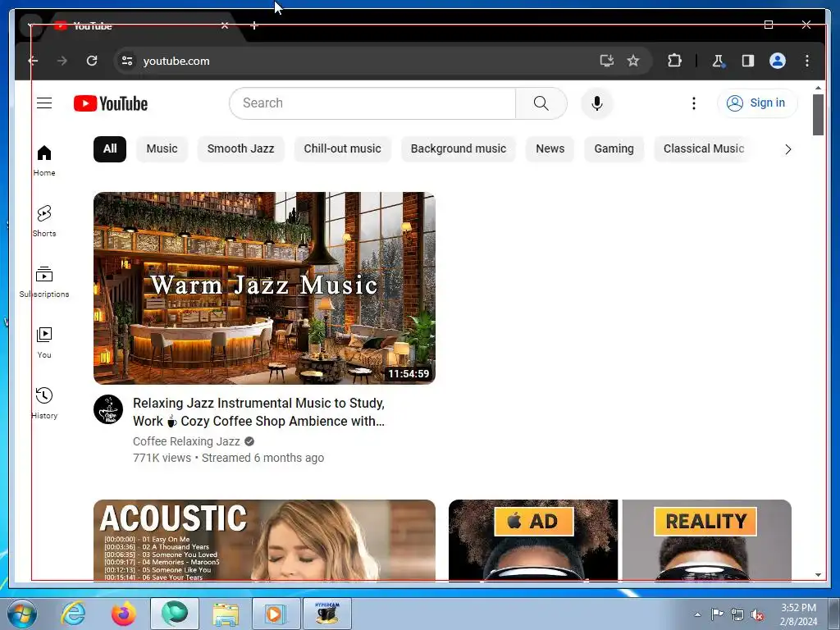840x630 pixels.
Task: Open Windows Media Player in taskbar
Action: coord(276,614)
